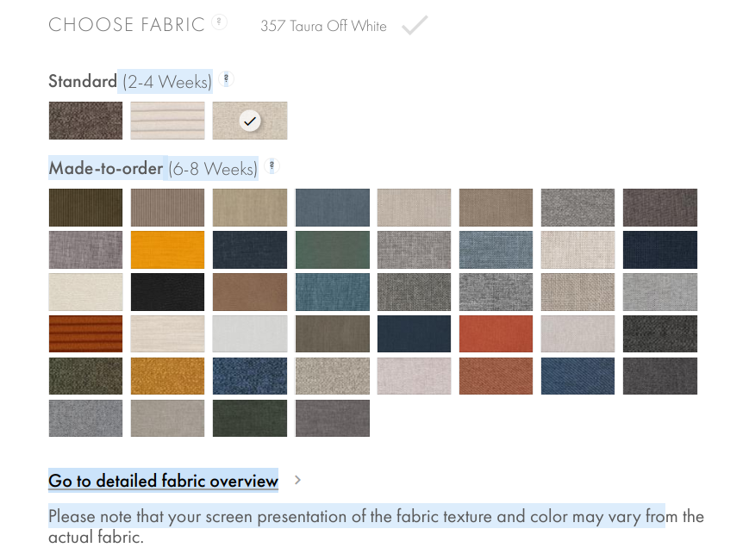749x560 pixels.
Task: Choose the dark green swatch in the last row
Action: pos(250,419)
